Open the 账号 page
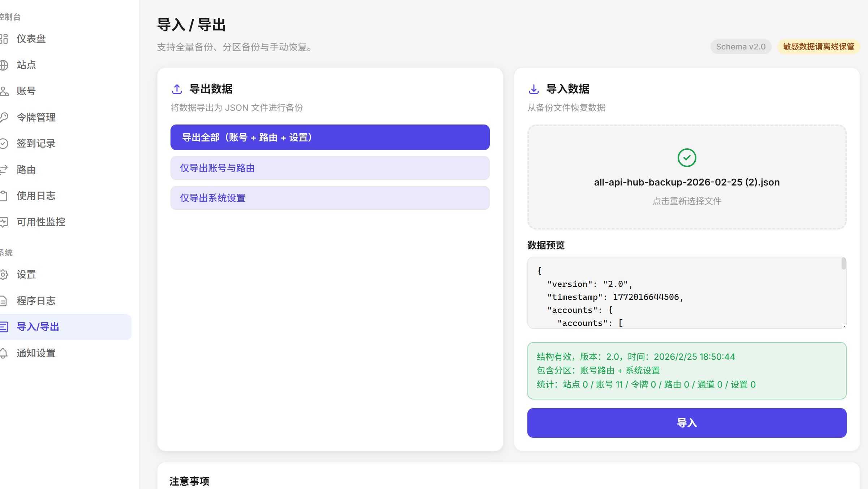868x489 pixels. tap(65, 91)
